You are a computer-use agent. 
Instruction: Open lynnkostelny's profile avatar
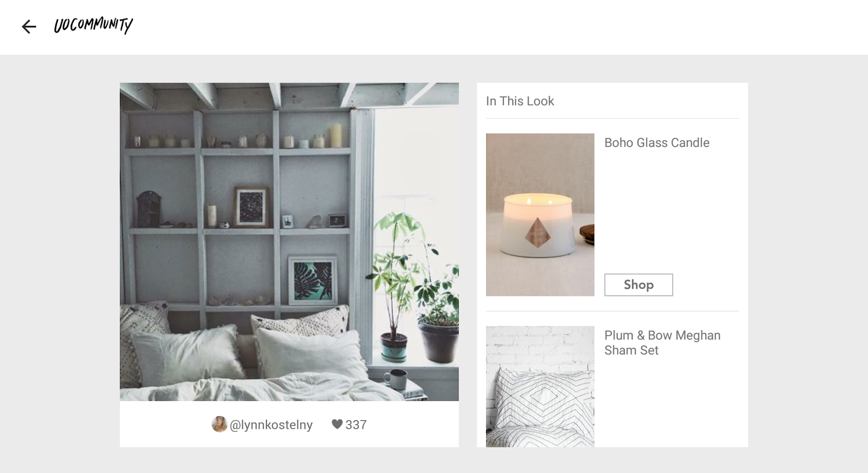(x=219, y=424)
